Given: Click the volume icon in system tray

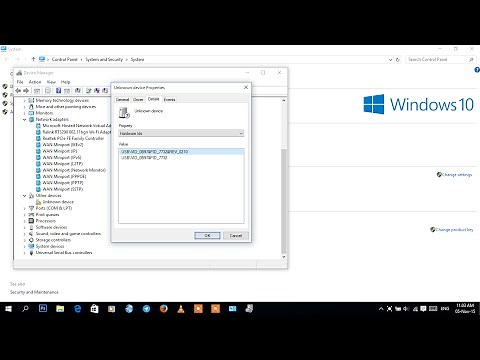Looking at the screenshot, I should pos(406,309).
